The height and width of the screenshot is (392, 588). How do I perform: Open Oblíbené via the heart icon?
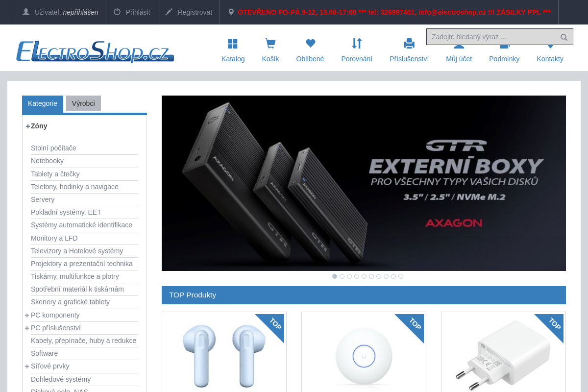pyautogui.click(x=310, y=43)
